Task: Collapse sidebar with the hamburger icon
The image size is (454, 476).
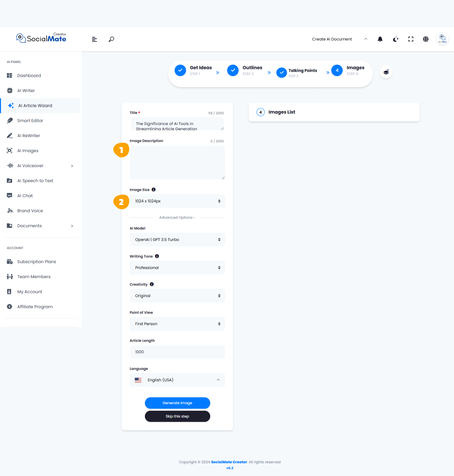Action: tap(94, 39)
